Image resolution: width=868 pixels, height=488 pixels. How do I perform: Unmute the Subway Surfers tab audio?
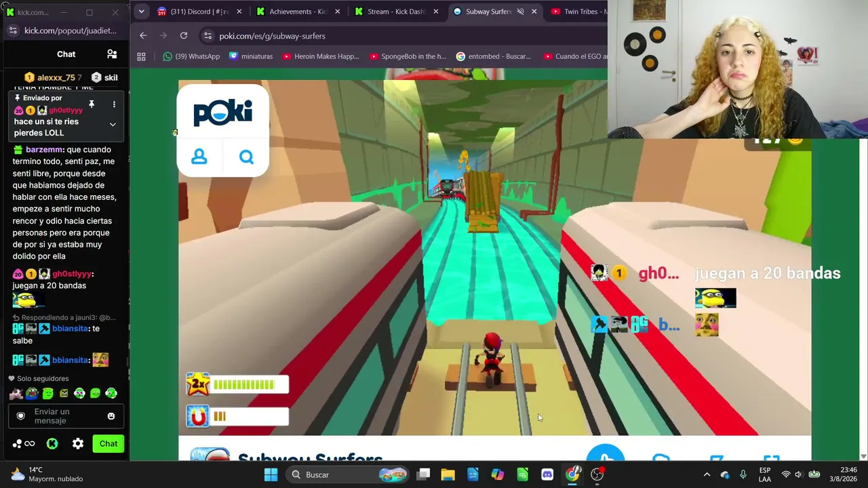[x=520, y=12]
